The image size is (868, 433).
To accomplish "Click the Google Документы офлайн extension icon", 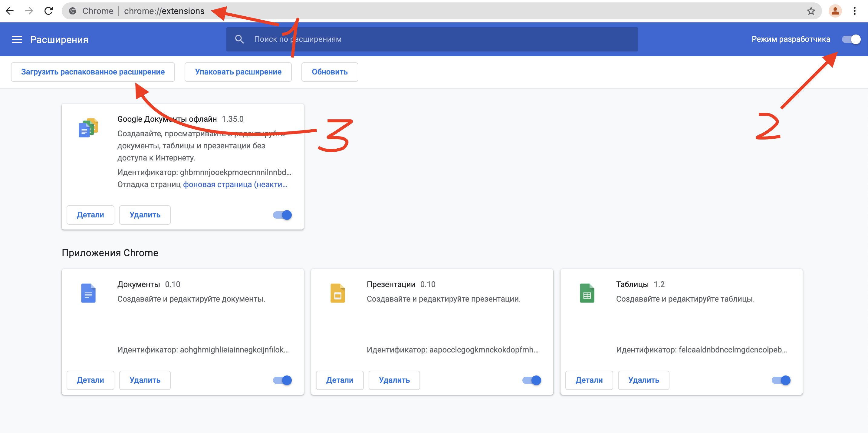I will (x=88, y=128).
